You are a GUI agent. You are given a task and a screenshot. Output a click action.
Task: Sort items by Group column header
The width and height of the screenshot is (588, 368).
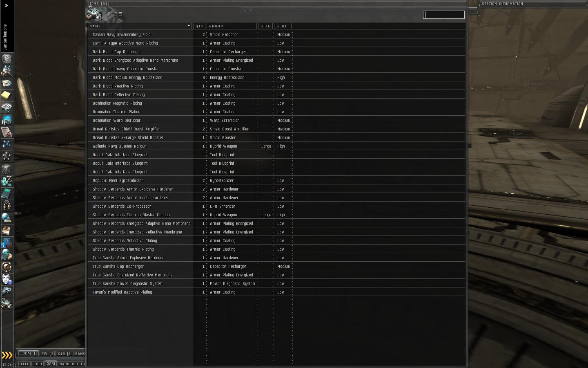(232, 26)
